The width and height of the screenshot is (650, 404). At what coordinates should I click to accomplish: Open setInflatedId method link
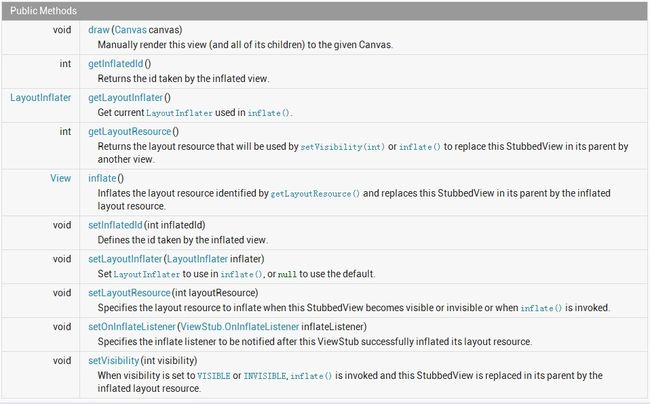click(x=115, y=225)
